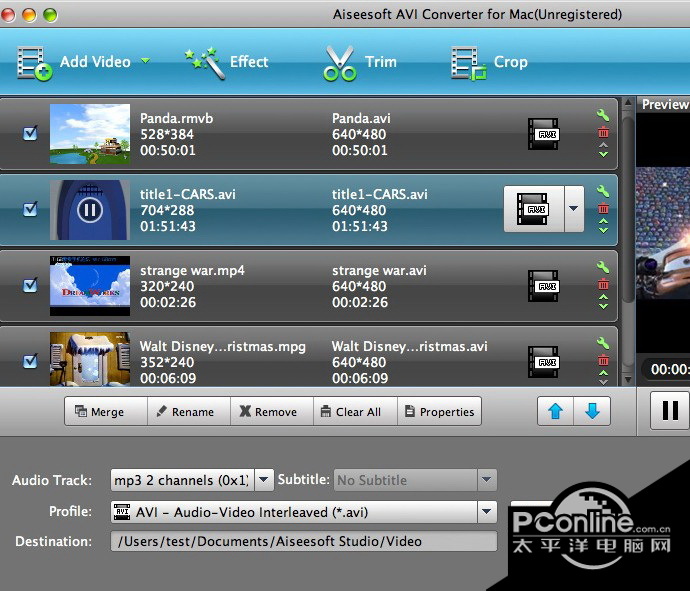The height and width of the screenshot is (591, 690).
Task: Click the title1-CARS.avi output filename
Action: pos(380,194)
